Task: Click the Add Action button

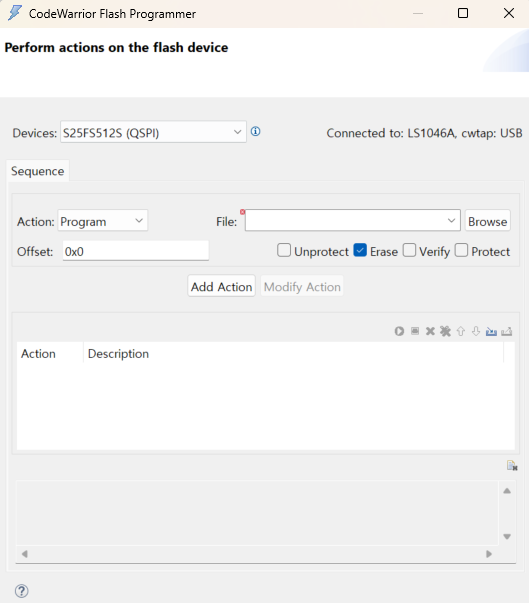Action: click(x=221, y=287)
